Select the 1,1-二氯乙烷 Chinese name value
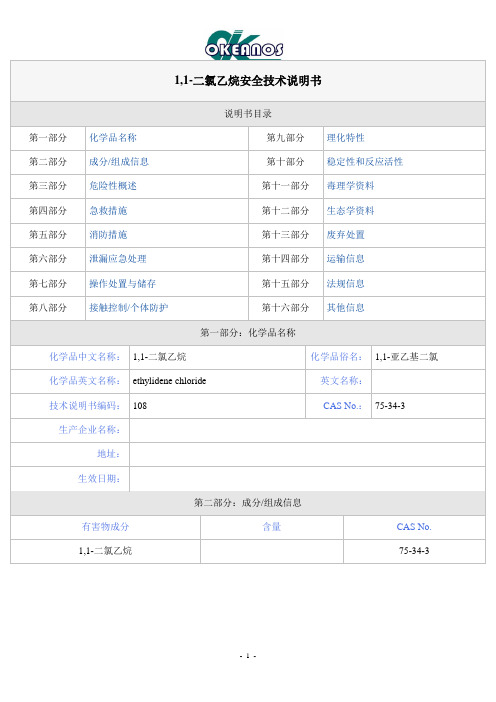The height and width of the screenshot is (702, 496). click(x=159, y=357)
